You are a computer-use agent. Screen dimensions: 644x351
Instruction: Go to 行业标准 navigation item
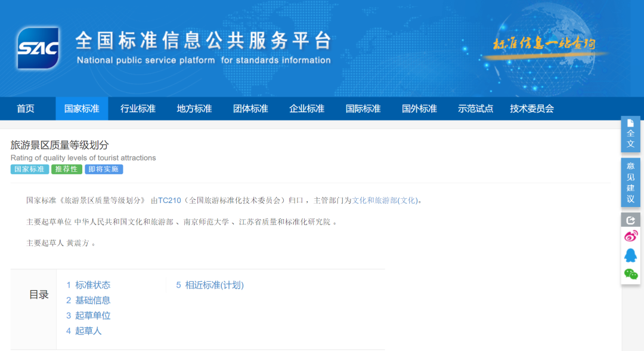(x=138, y=109)
